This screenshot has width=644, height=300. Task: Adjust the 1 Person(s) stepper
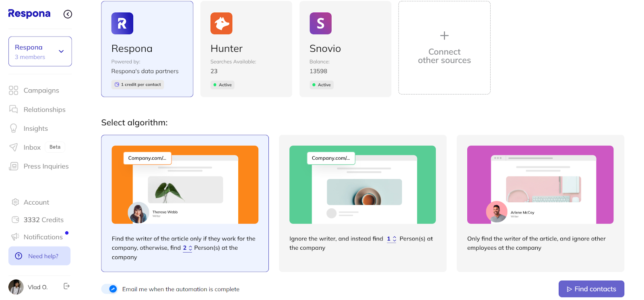pyautogui.click(x=392, y=239)
